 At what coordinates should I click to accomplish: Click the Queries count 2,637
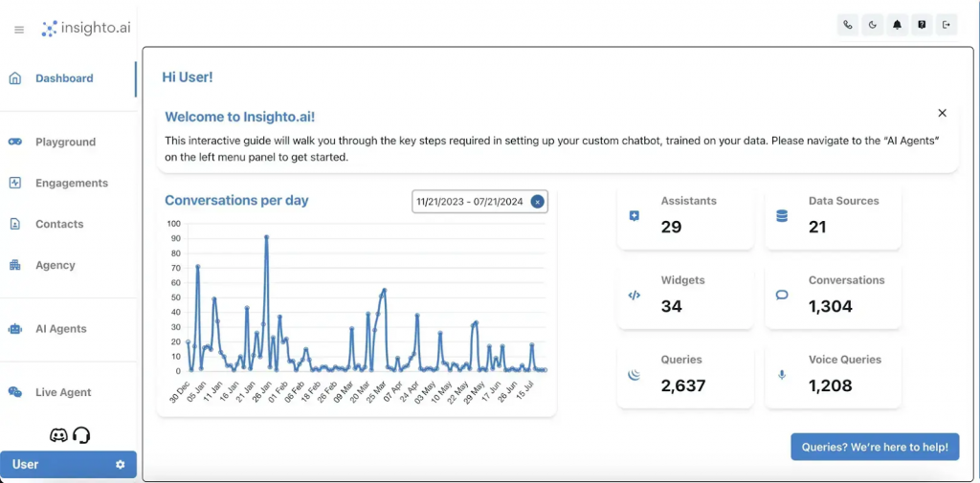pyautogui.click(x=683, y=385)
